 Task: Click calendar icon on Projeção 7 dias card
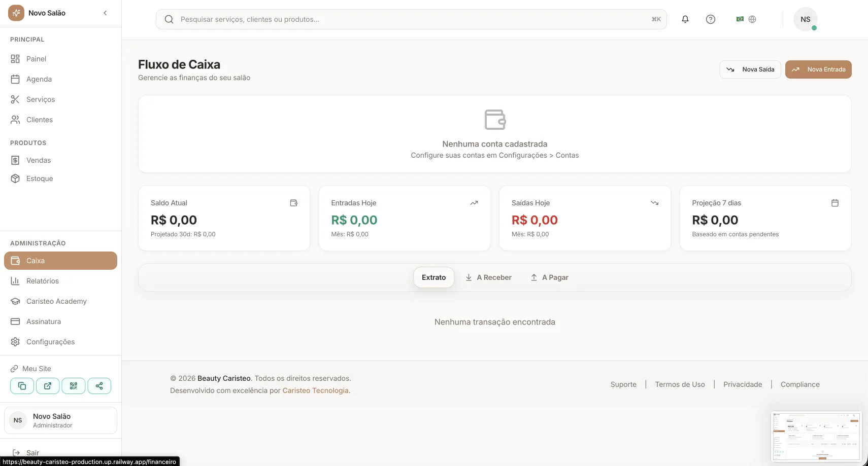coord(835,203)
